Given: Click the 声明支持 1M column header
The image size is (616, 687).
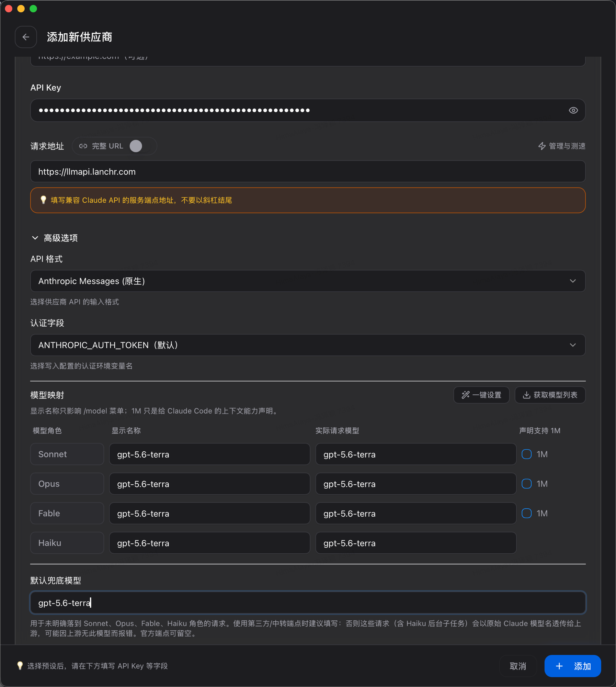Looking at the screenshot, I should (x=539, y=430).
